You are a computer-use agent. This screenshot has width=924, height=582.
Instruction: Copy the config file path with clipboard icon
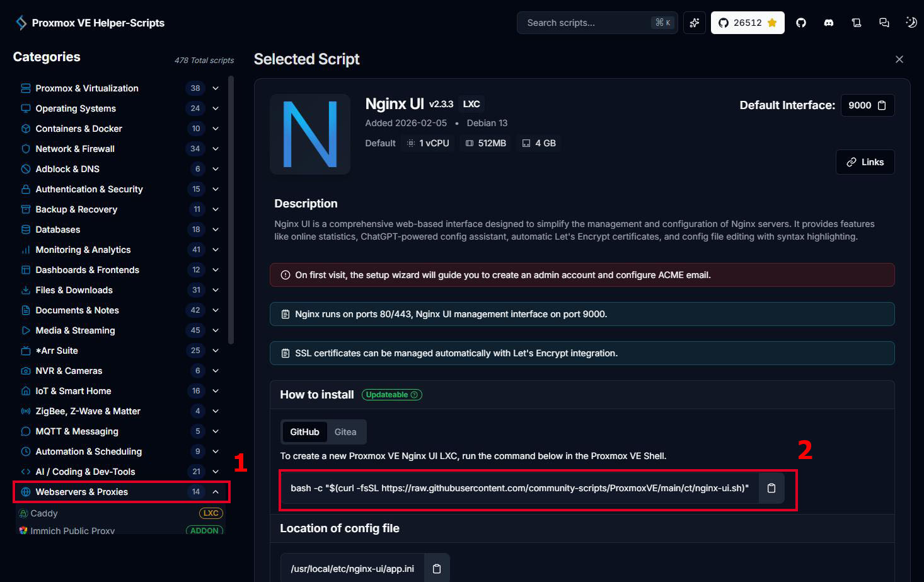(437, 568)
